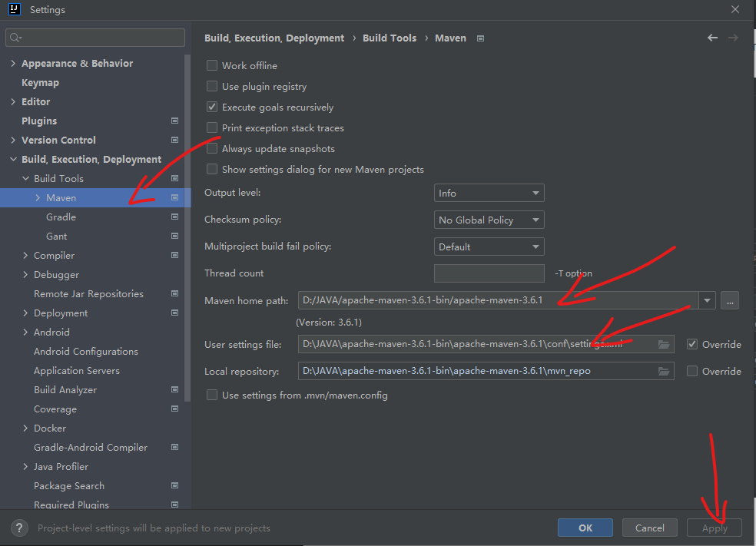Click project-level icon on Compiler row
Viewport: 756px width, 546px height.
click(x=175, y=256)
